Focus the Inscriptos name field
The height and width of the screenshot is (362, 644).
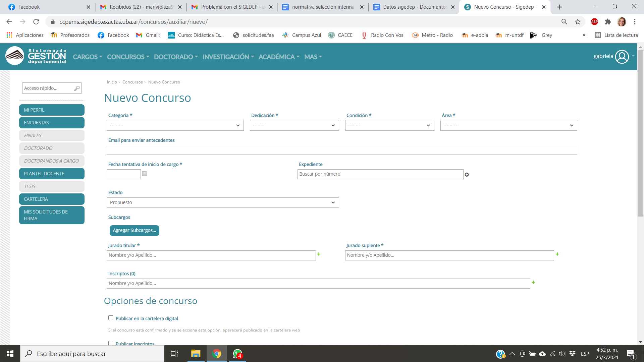(x=318, y=284)
